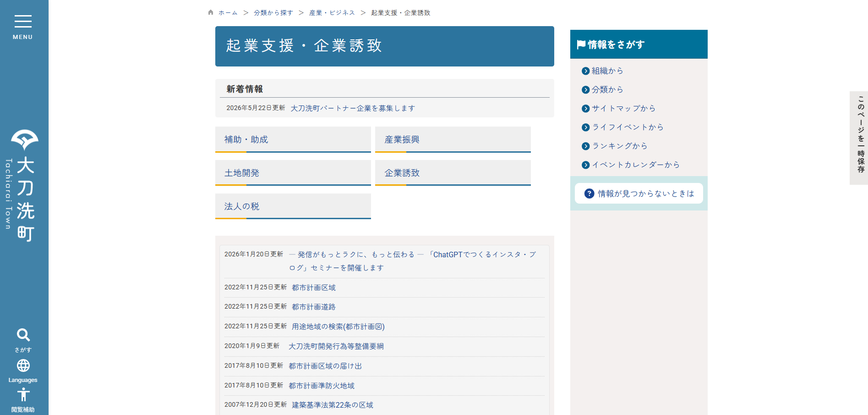Open 分類から探す breadcrumb link

click(273, 13)
